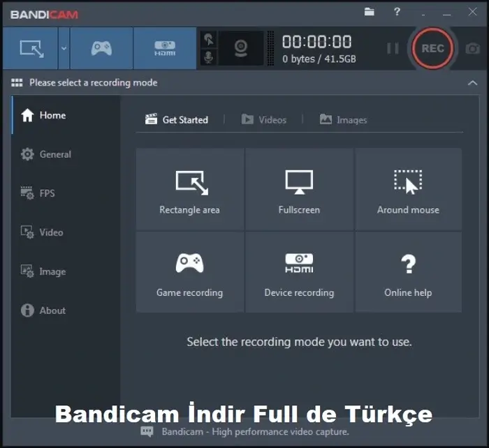Click the Bandicam logo in title bar
The height and width of the screenshot is (448, 489).
[x=44, y=15]
